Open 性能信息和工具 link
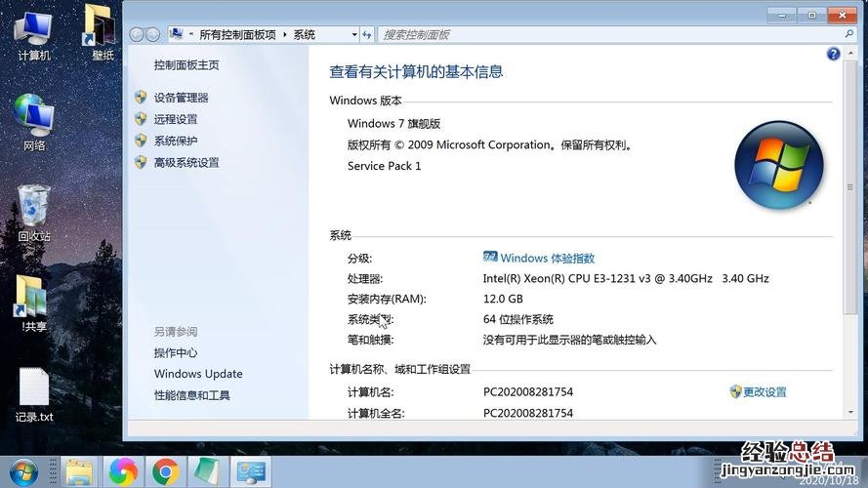The width and height of the screenshot is (868, 488). pyautogui.click(x=191, y=395)
